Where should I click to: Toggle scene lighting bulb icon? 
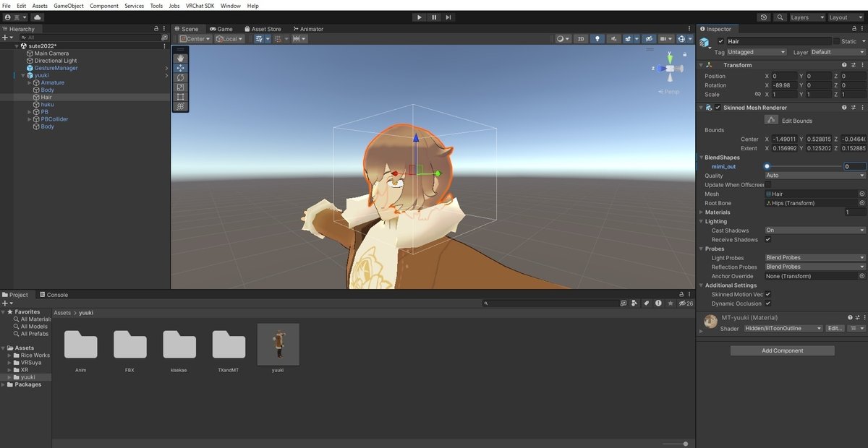597,39
